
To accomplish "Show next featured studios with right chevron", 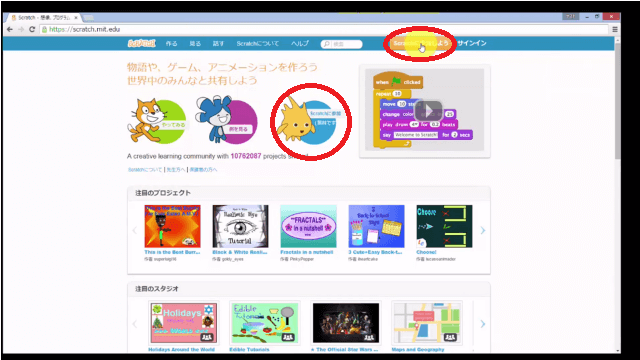I will pyautogui.click(x=482, y=324).
